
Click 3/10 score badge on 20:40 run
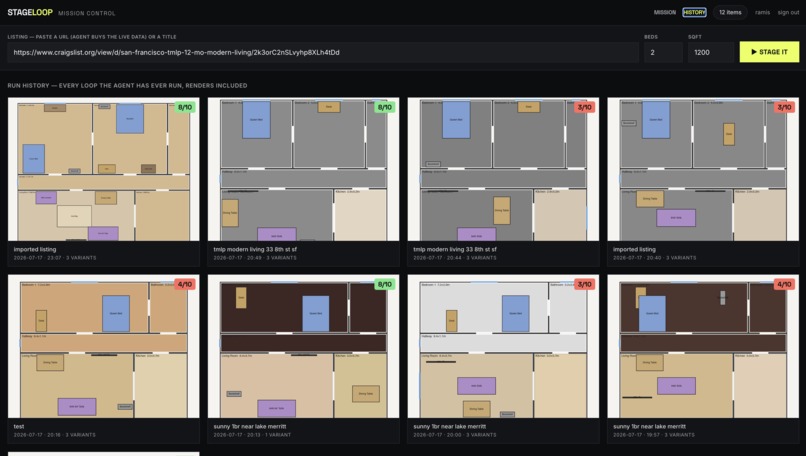(784, 107)
